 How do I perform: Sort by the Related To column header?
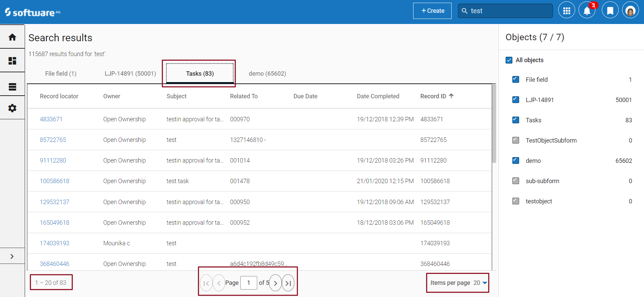coord(244,96)
